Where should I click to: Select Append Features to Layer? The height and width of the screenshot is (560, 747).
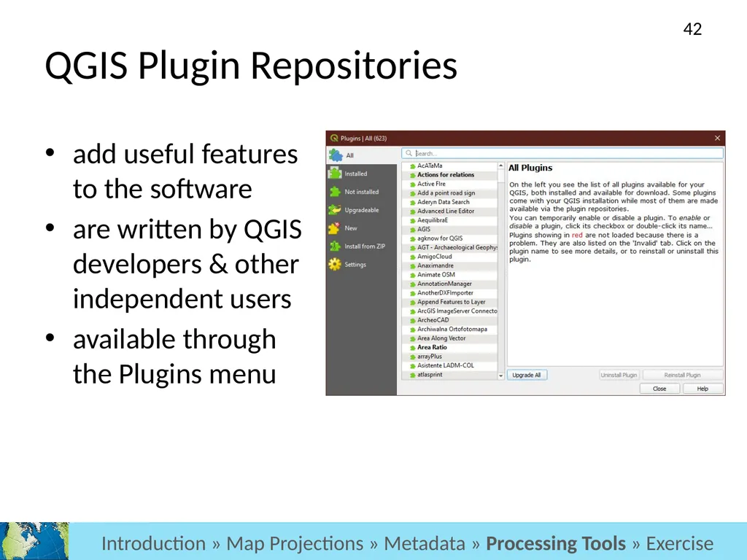[x=449, y=302]
